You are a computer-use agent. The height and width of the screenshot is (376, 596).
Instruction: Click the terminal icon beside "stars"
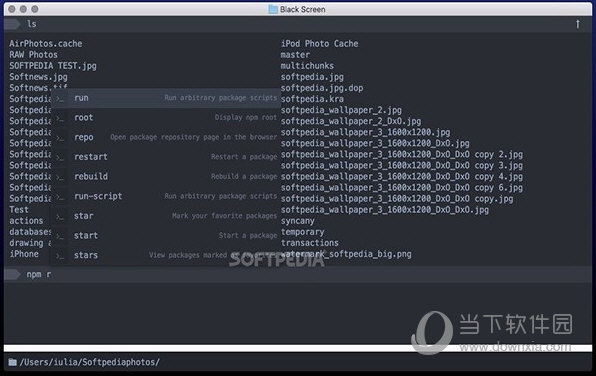[60, 256]
